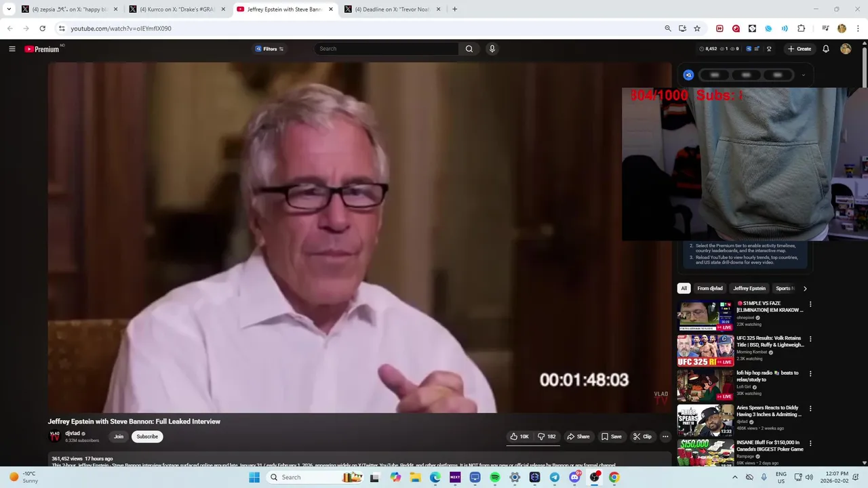Select the All recommendations chip

point(684,288)
